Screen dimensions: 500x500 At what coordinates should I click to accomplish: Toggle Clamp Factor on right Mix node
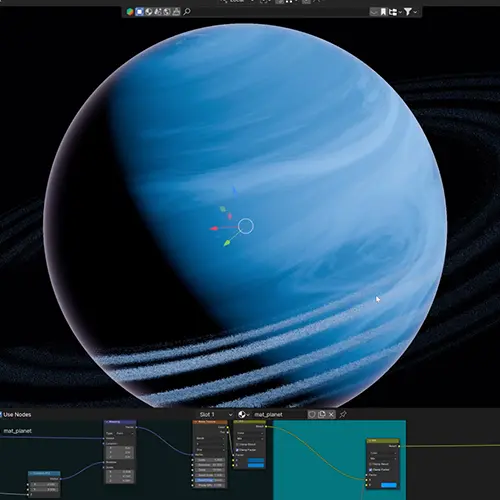coord(371,470)
